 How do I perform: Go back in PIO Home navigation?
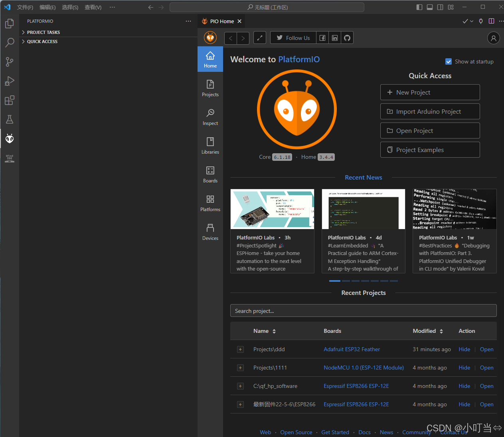231,38
